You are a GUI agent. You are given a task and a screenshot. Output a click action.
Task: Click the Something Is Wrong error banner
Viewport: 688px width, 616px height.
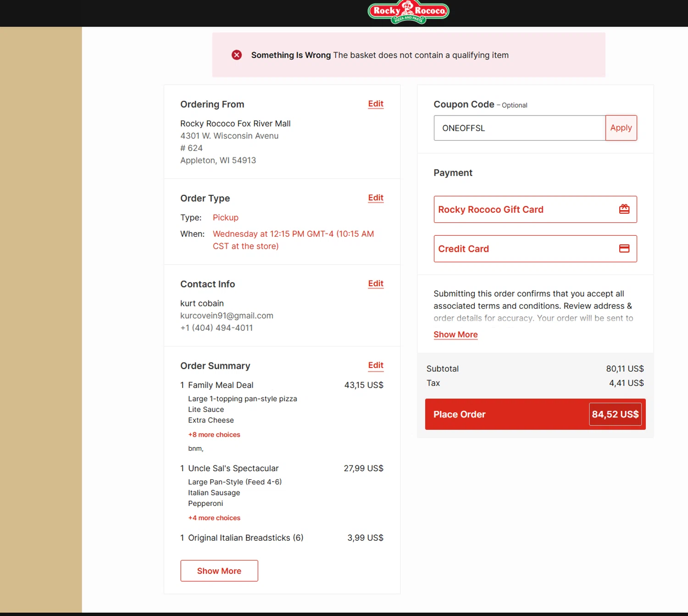click(409, 55)
